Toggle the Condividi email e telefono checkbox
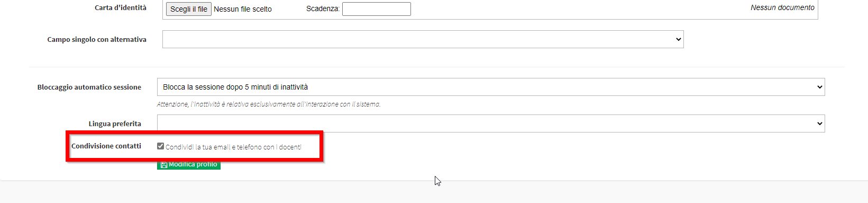The image size is (868, 203). click(x=160, y=146)
